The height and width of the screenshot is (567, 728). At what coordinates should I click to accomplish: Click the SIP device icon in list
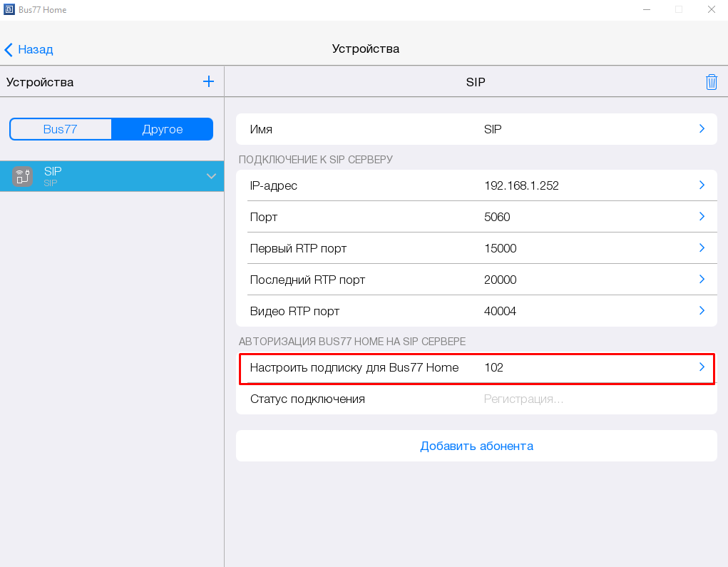point(23,176)
